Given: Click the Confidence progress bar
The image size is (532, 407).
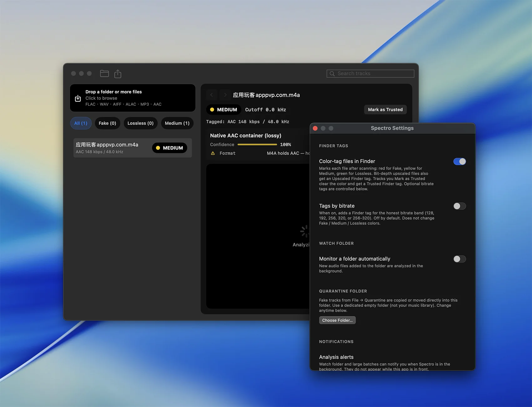Looking at the screenshot, I should click(x=257, y=145).
